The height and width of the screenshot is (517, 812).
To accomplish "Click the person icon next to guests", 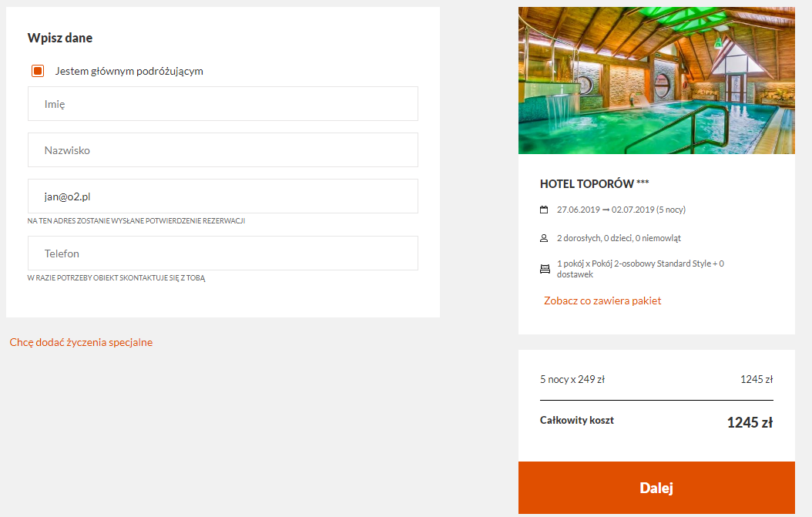I will click(544, 238).
